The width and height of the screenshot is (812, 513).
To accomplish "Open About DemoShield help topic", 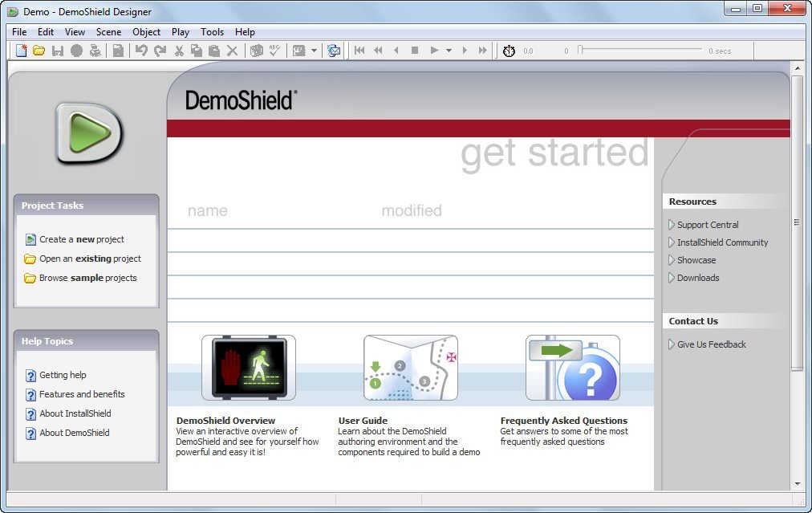I will click(75, 434).
